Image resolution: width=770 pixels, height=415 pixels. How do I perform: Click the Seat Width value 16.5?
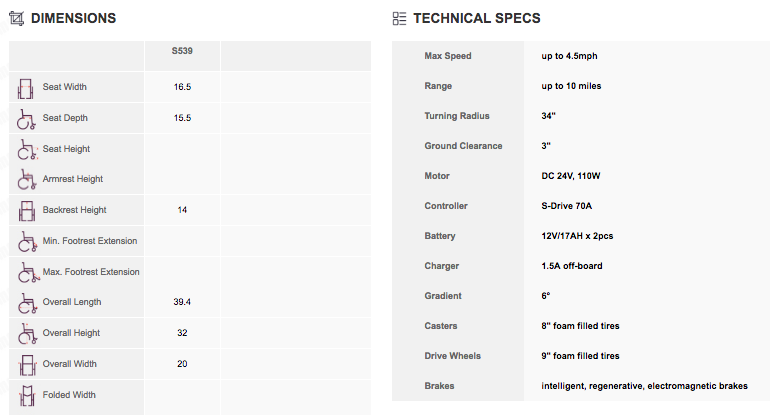coord(182,87)
